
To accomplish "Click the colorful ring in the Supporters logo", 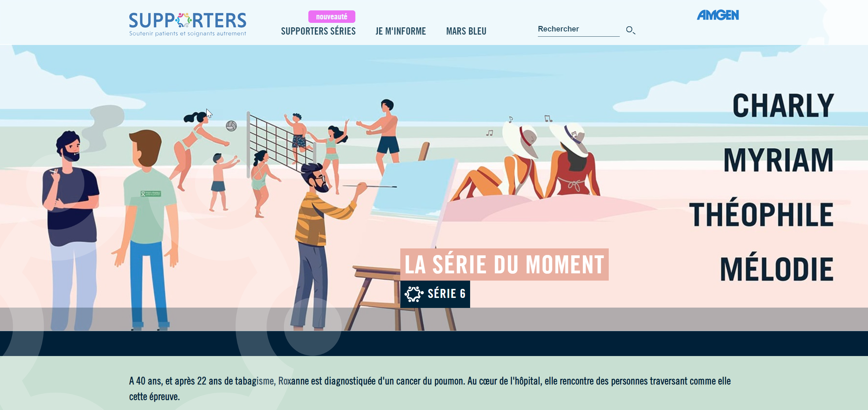I will point(184,20).
